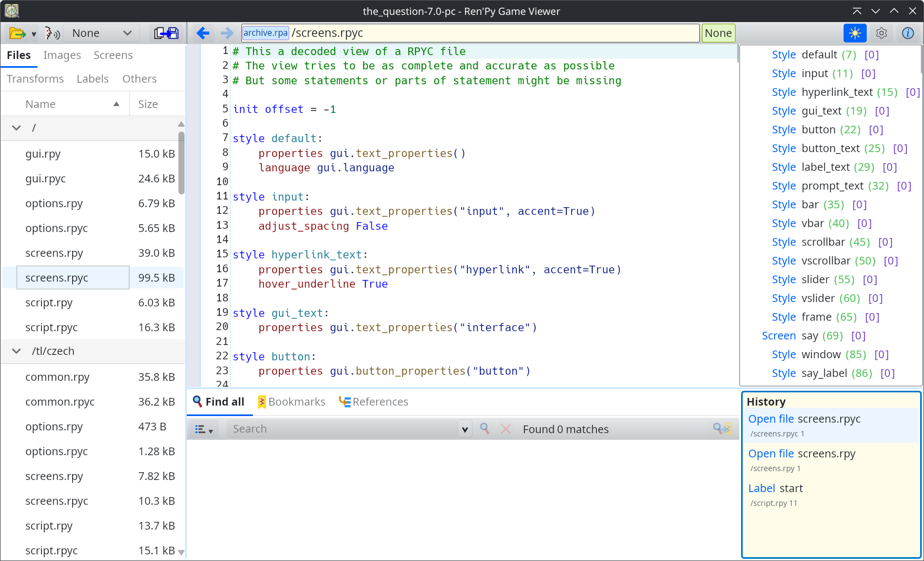The width and height of the screenshot is (924, 561).
Task: Navigate forward with the right arrow
Action: pyautogui.click(x=227, y=33)
